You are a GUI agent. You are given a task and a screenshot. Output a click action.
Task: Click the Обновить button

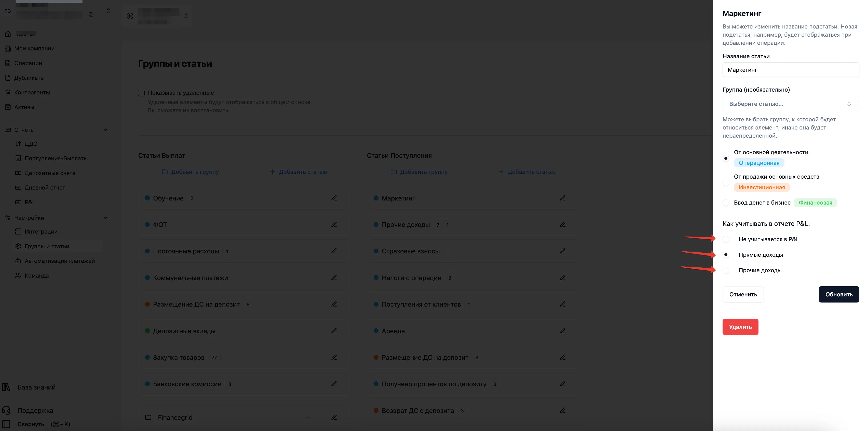click(839, 294)
